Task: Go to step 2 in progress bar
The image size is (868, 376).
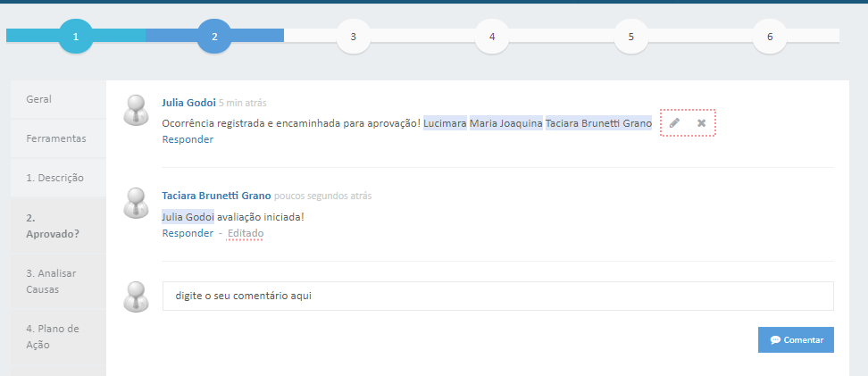Action: (214, 37)
